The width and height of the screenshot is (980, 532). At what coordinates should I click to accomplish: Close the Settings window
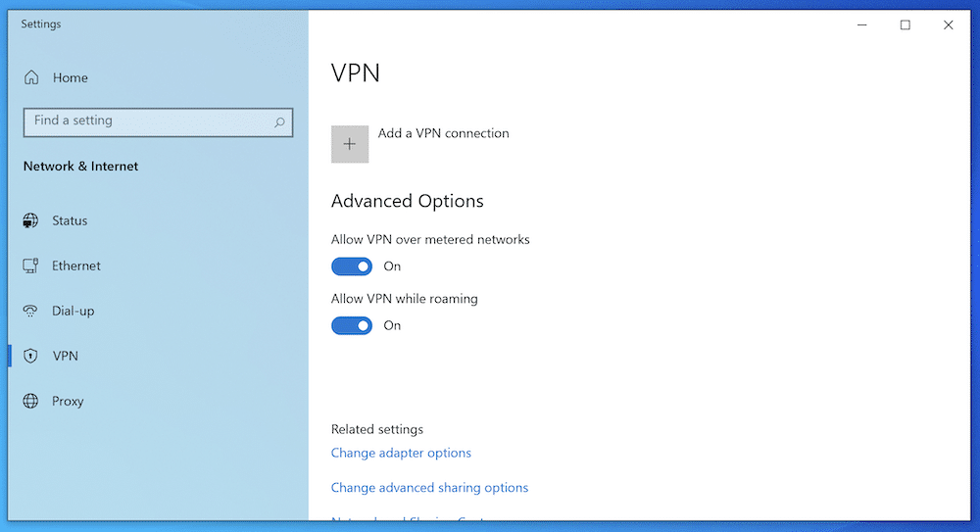(948, 25)
